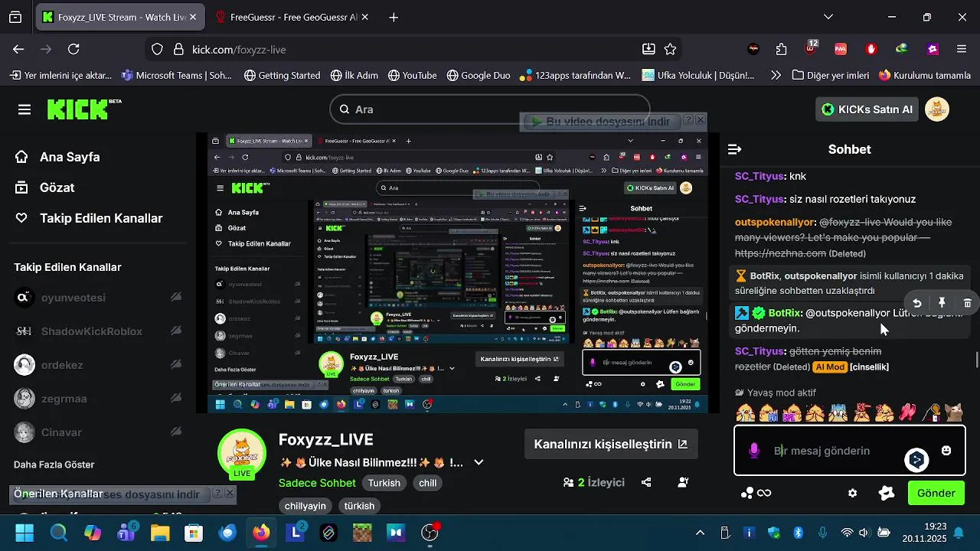Open the browser extensions icon

tap(781, 49)
